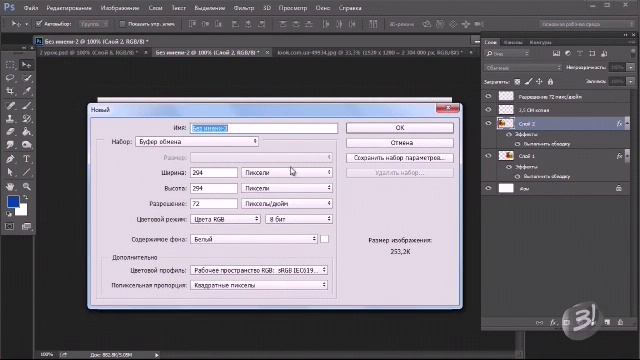
Task: Toggle Эффекты visibility under Слой 2
Action: pos(509,134)
